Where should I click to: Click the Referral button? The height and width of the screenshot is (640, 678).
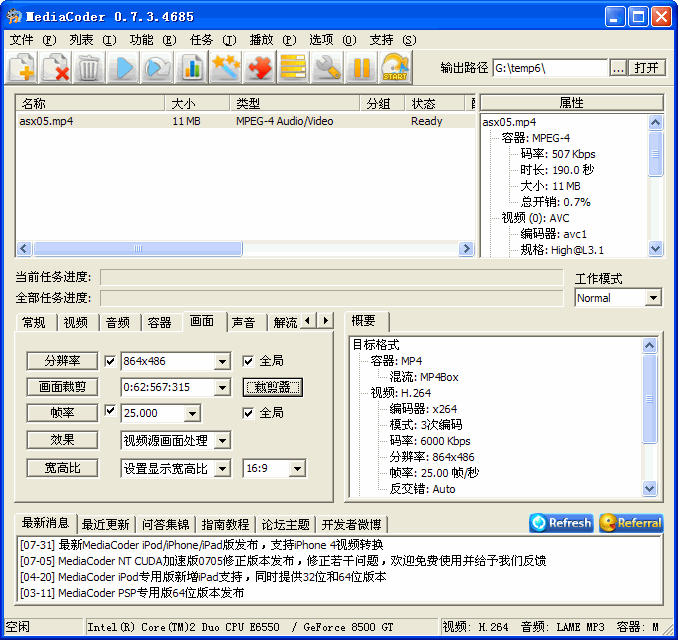631,523
